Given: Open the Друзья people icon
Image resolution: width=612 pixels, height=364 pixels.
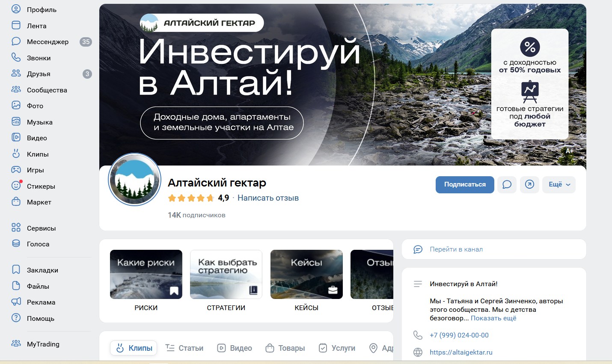Looking at the screenshot, I should point(16,74).
